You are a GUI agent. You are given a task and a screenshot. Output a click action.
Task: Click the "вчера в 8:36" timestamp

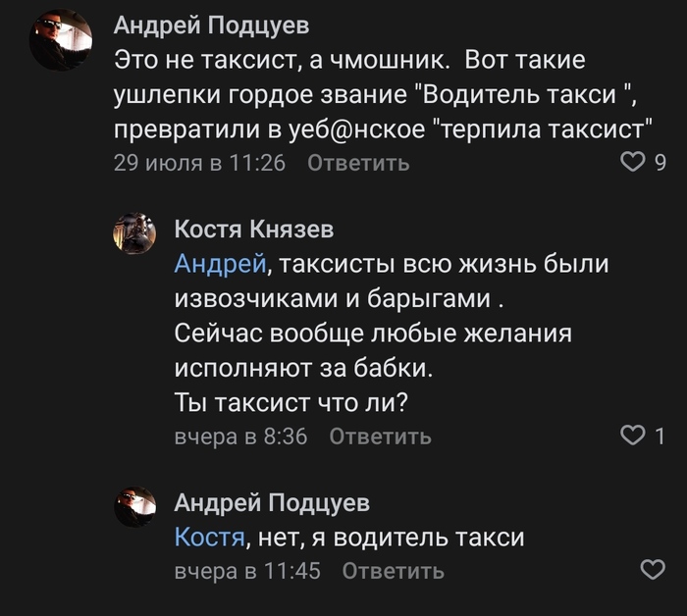pyautogui.click(x=240, y=436)
